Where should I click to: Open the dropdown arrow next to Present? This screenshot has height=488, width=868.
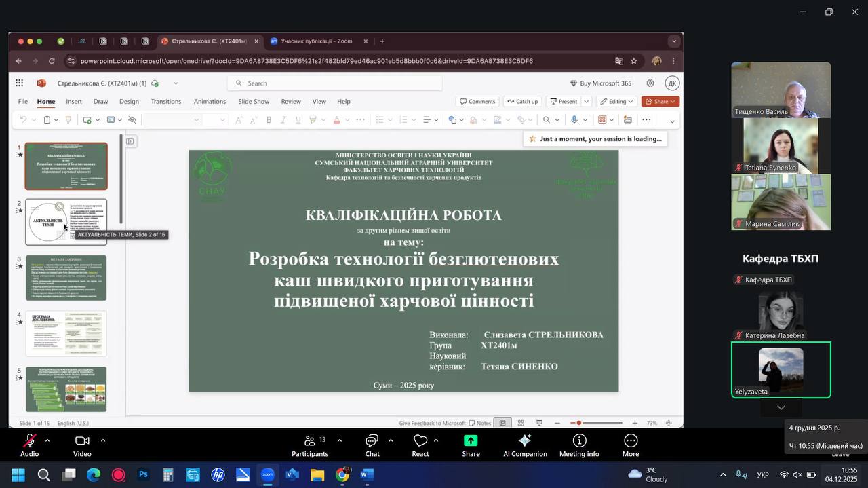(x=587, y=102)
